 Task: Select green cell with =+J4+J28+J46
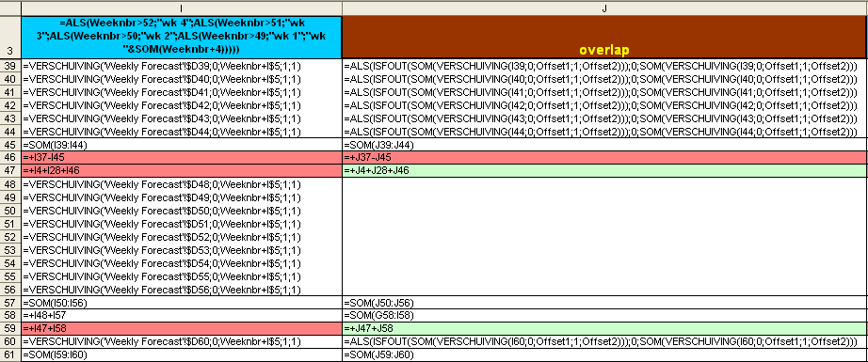pos(604,171)
